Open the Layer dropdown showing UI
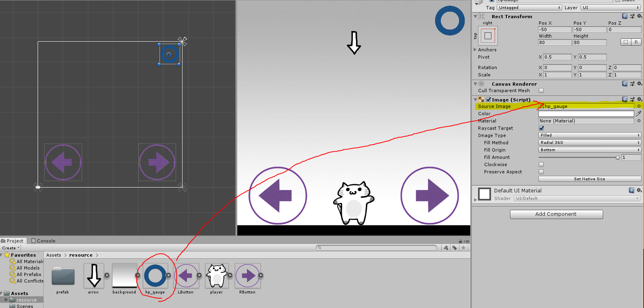The height and width of the screenshot is (308, 644). [x=611, y=8]
